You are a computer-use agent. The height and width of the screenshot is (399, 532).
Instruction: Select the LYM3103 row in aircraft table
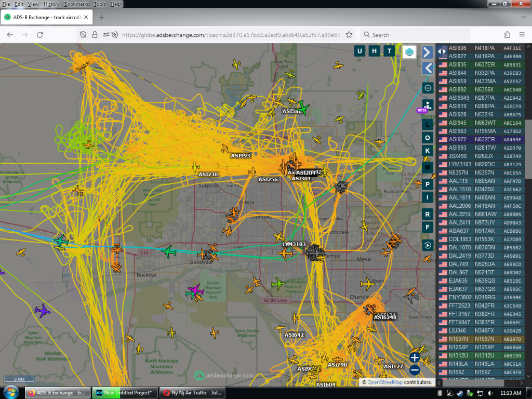pyautogui.click(x=481, y=164)
